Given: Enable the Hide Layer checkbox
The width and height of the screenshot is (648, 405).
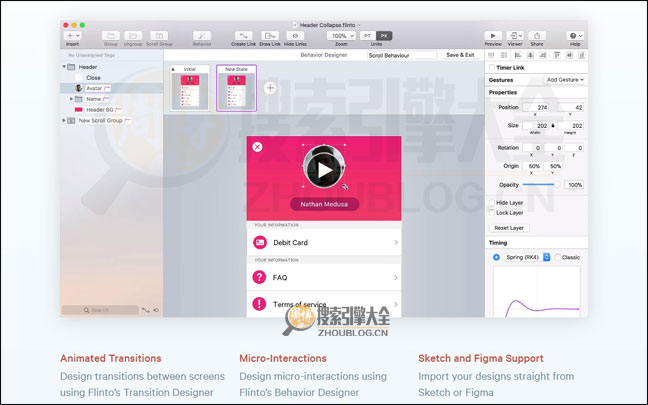Looking at the screenshot, I should [492, 203].
